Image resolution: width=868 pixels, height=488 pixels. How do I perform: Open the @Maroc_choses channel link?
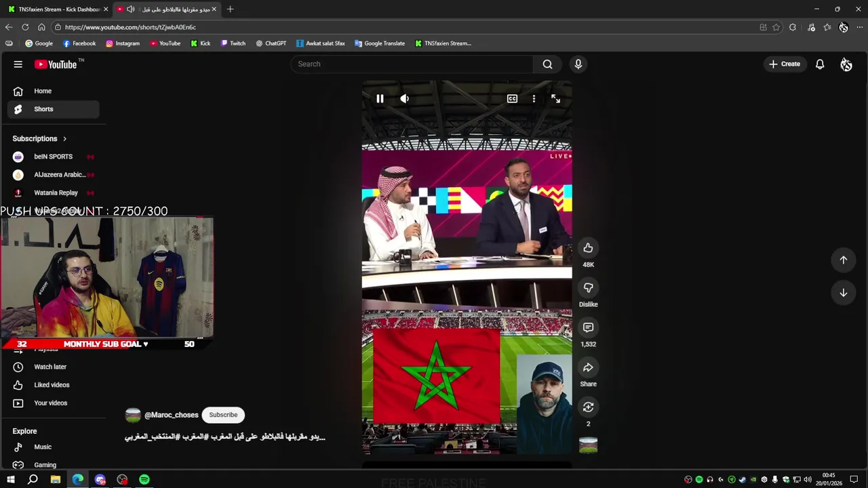(172, 415)
